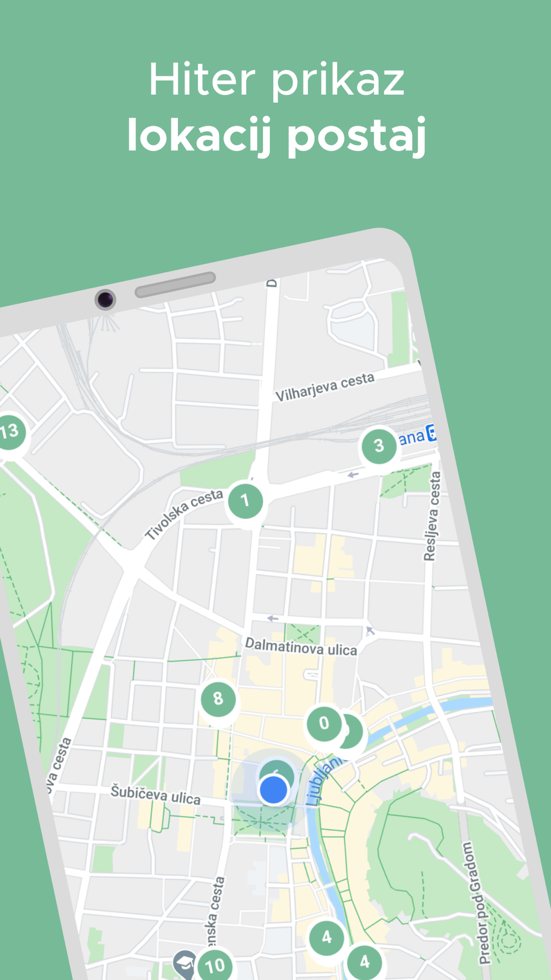This screenshot has width=551, height=980.
Task: Open station marker 1 on Tivolska cesta
Action: click(245, 500)
